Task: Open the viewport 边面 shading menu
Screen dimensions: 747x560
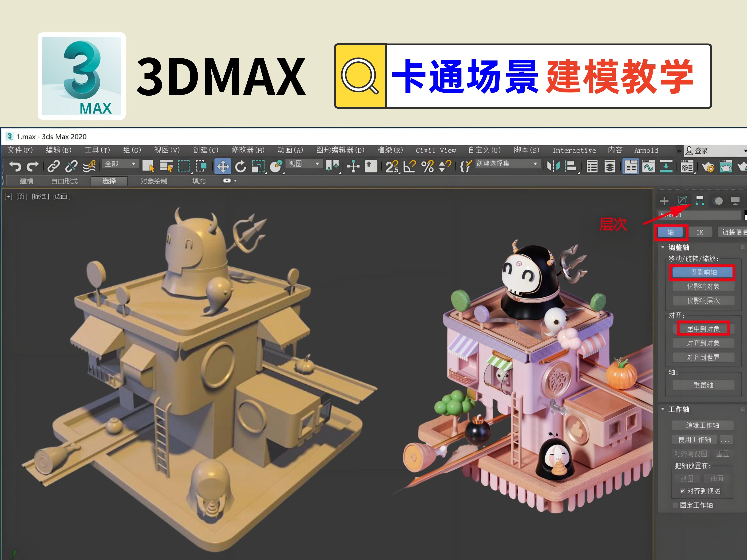Action: [62, 196]
